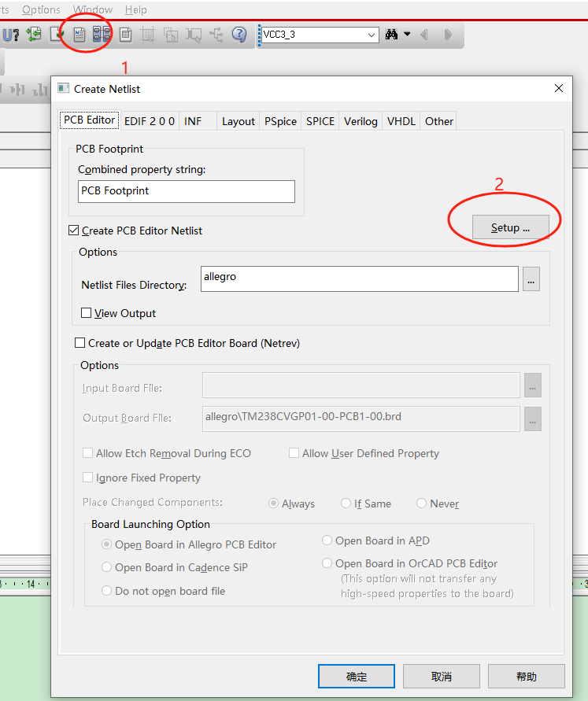Click the Bill of Materials icon
This screenshot has width=588, height=701.
[126, 35]
